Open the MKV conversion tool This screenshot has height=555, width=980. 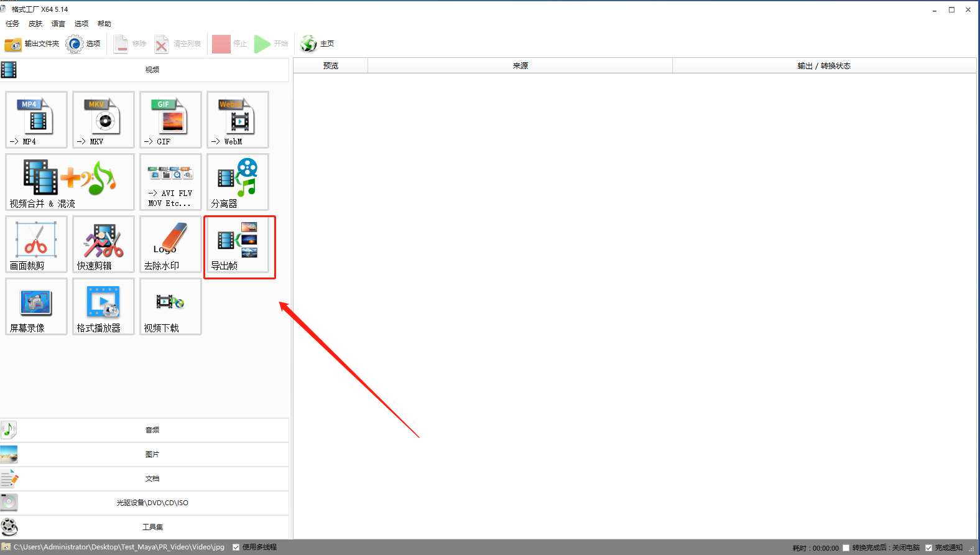pos(103,119)
